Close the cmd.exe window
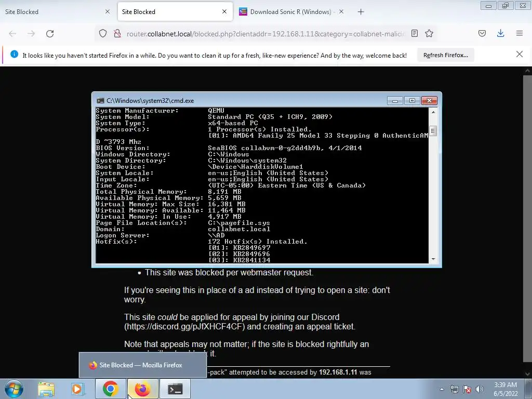 429,100
